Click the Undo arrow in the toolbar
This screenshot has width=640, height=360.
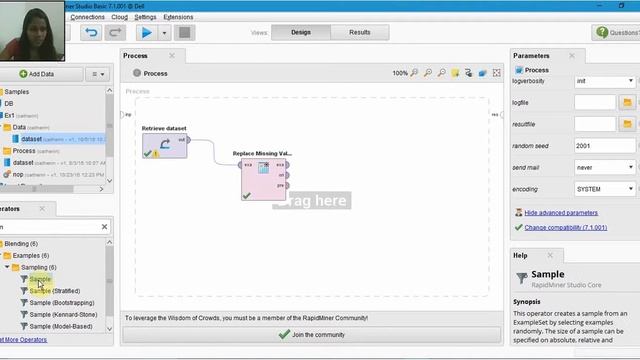point(91,33)
